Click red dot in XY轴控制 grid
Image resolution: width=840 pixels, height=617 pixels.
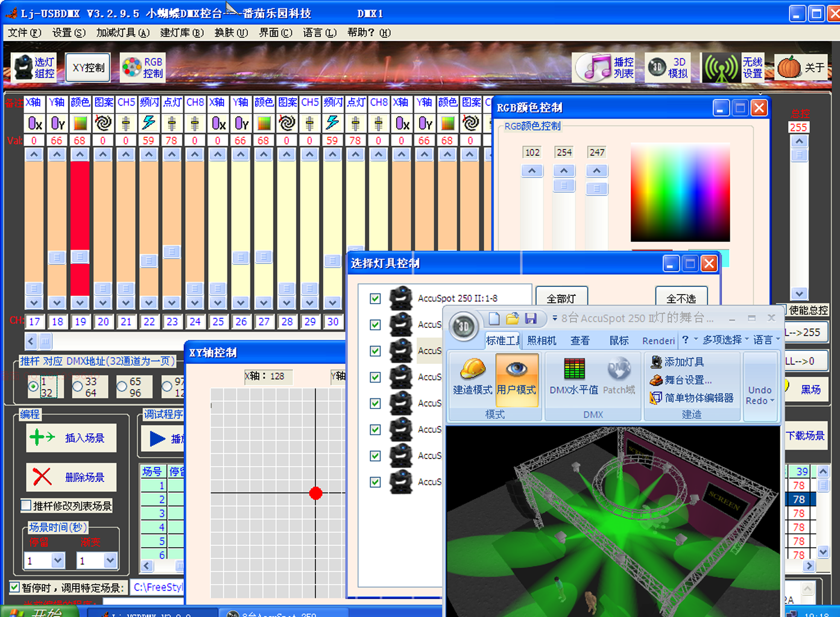click(315, 493)
